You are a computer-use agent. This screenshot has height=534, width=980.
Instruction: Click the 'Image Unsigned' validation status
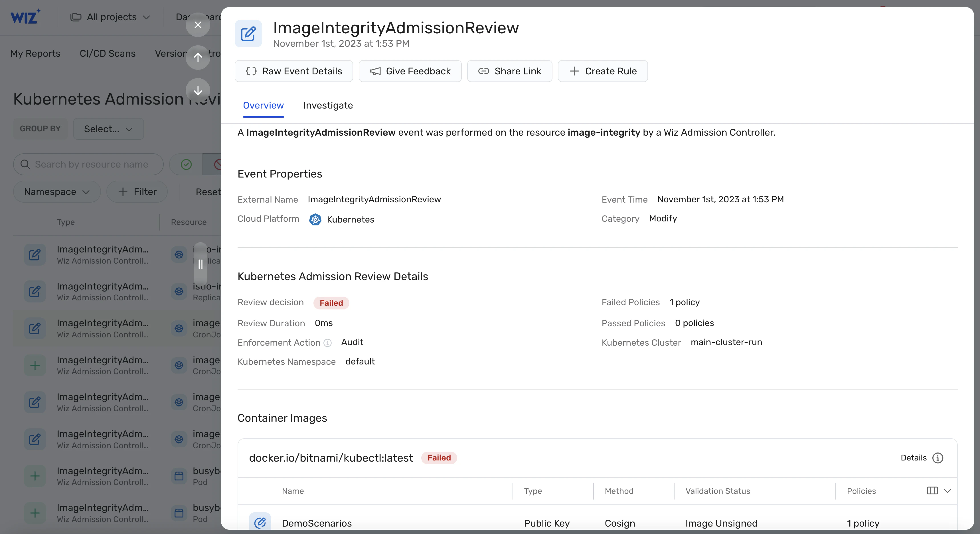point(721,523)
